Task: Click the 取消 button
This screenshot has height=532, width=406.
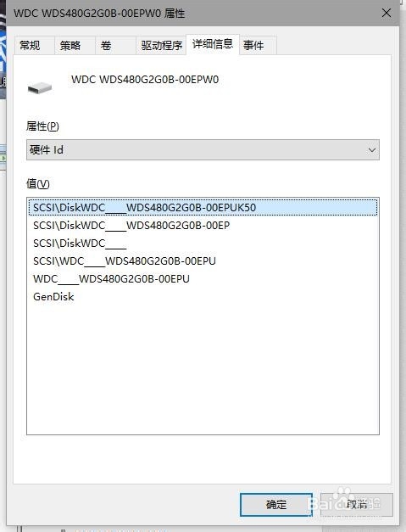Action: [x=357, y=505]
